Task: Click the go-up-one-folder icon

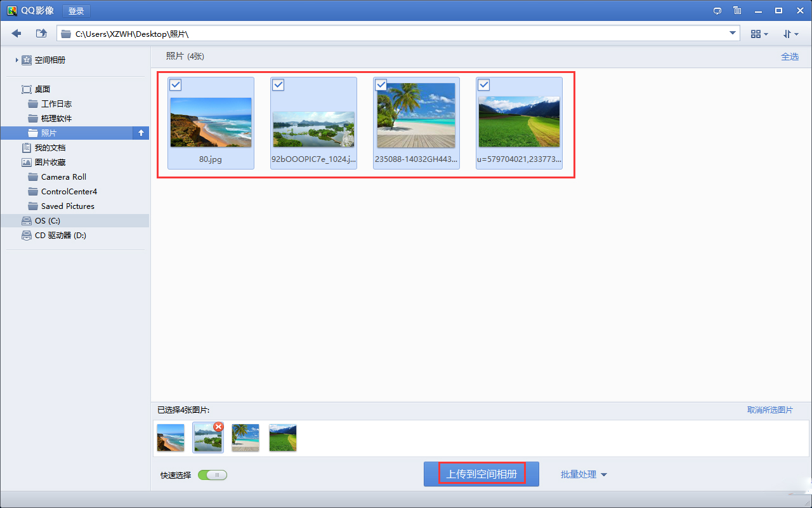Action: [x=41, y=33]
